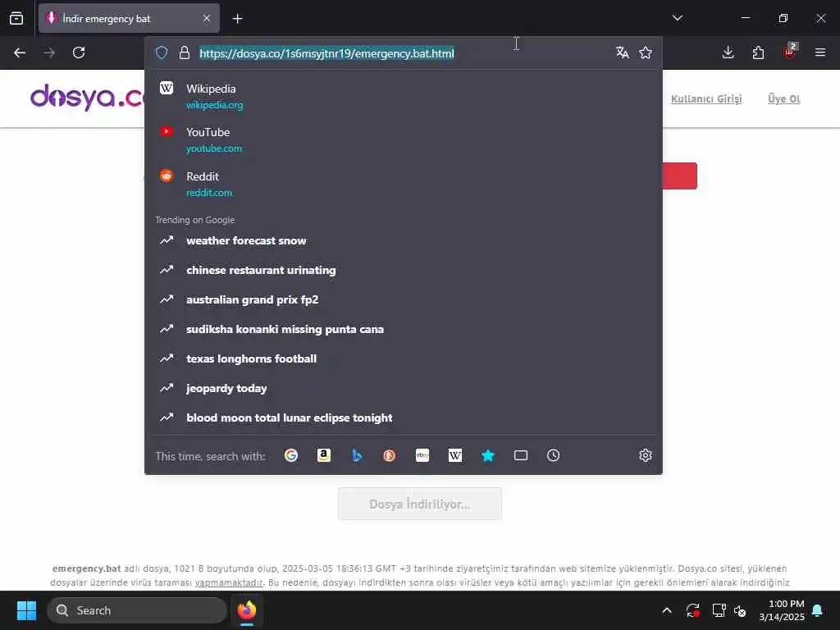Bookmark this page with the star icon

[x=646, y=52]
